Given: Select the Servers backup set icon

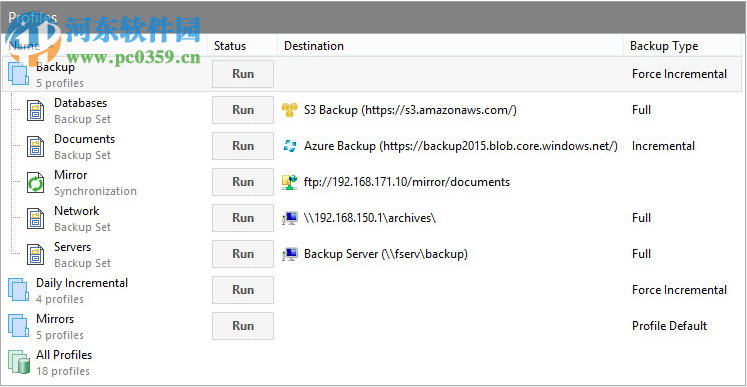Looking at the screenshot, I should (36, 255).
